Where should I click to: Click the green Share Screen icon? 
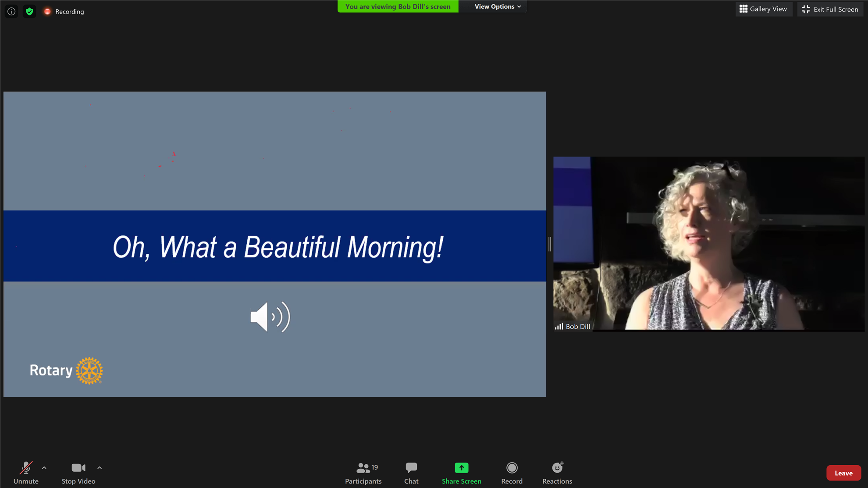pyautogui.click(x=461, y=468)
